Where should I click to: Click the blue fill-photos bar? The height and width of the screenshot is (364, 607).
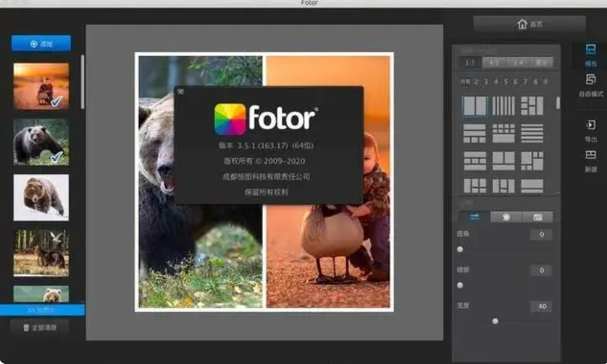pos(42,310)
